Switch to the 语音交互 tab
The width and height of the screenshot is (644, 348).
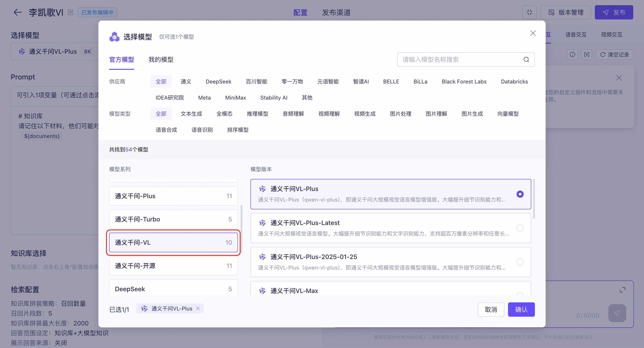click(576, 34)
